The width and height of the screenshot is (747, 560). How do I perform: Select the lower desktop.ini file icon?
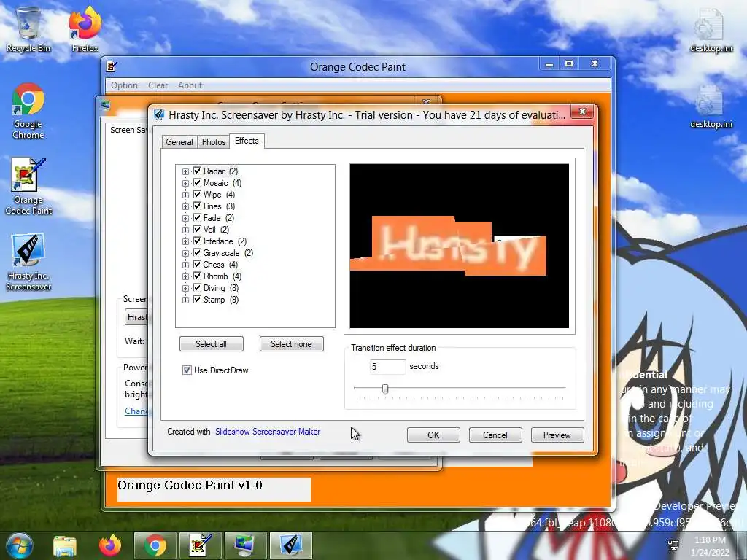pos(711,106)
